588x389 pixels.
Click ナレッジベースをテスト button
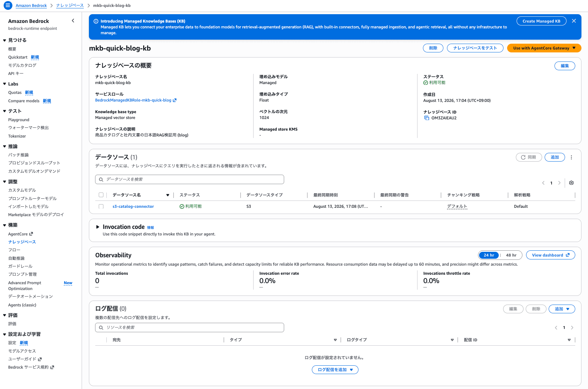pos(475,48)
